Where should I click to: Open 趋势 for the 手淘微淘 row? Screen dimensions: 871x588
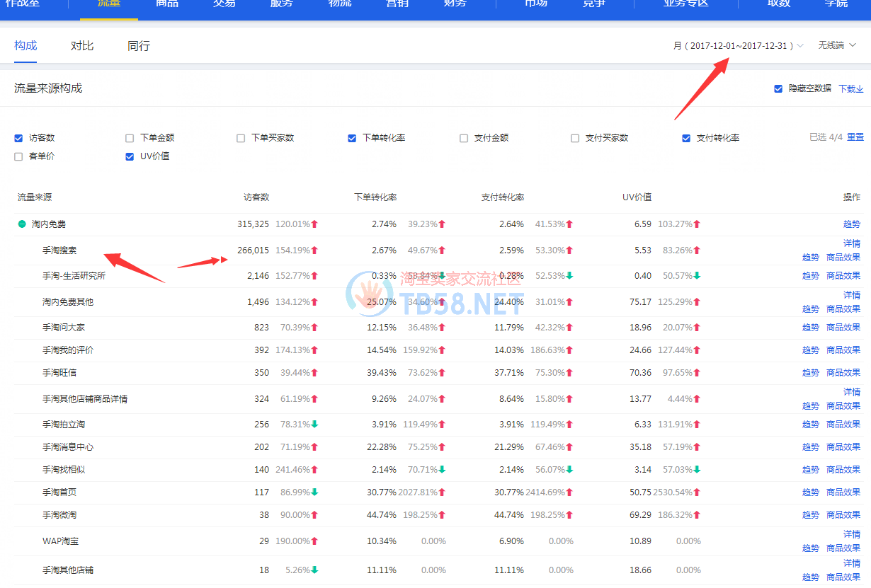click(811, 515)
